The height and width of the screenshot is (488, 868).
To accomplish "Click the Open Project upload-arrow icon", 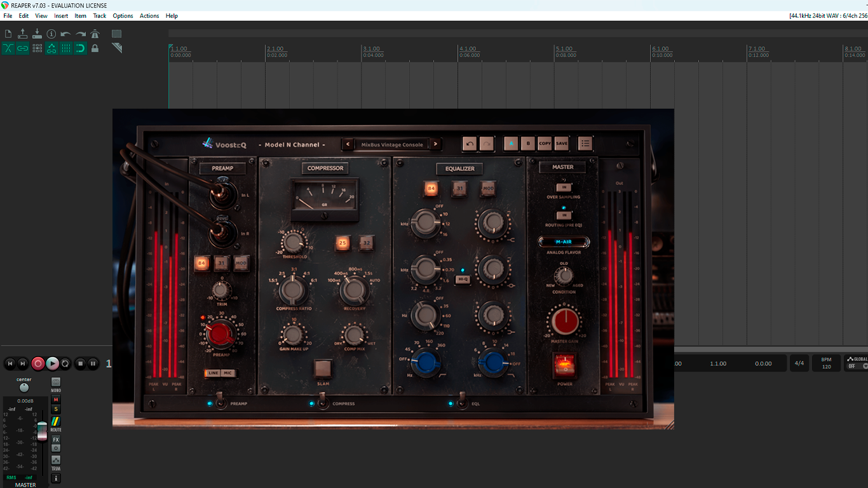I will (x=23, y=34).
